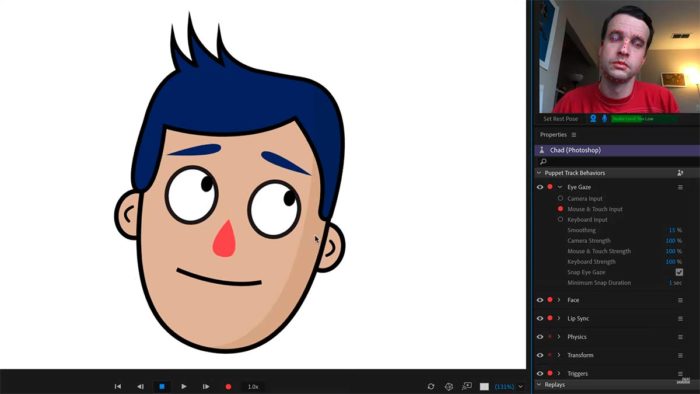700x394 pixels.
Task: Toggle microphone input icon
Action: click(604, 118)
